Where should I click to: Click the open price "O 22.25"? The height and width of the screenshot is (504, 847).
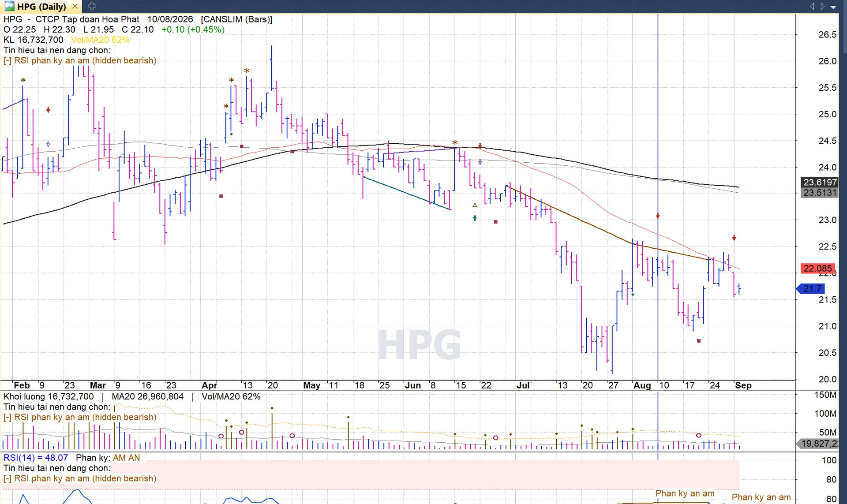pyautogui.click(x=20, y=30)
